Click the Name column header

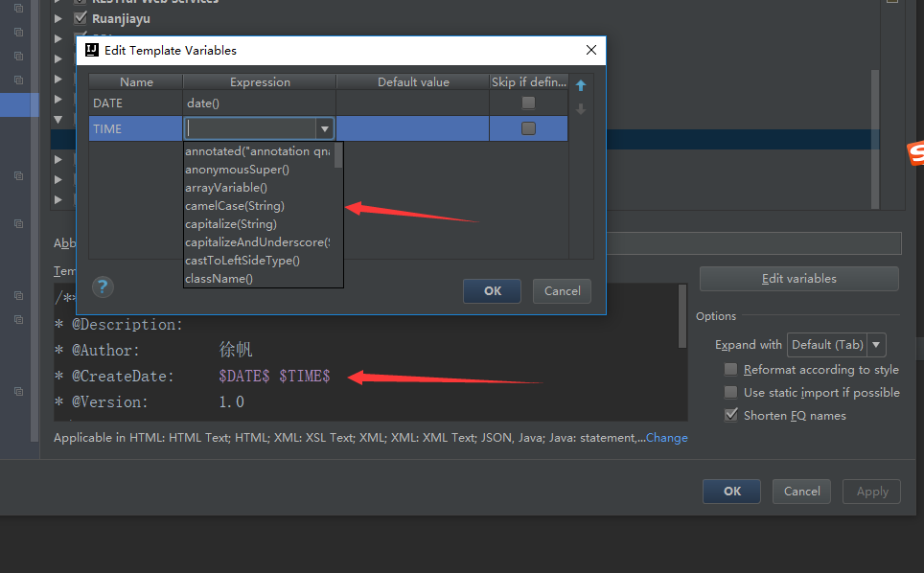[136, 81]
